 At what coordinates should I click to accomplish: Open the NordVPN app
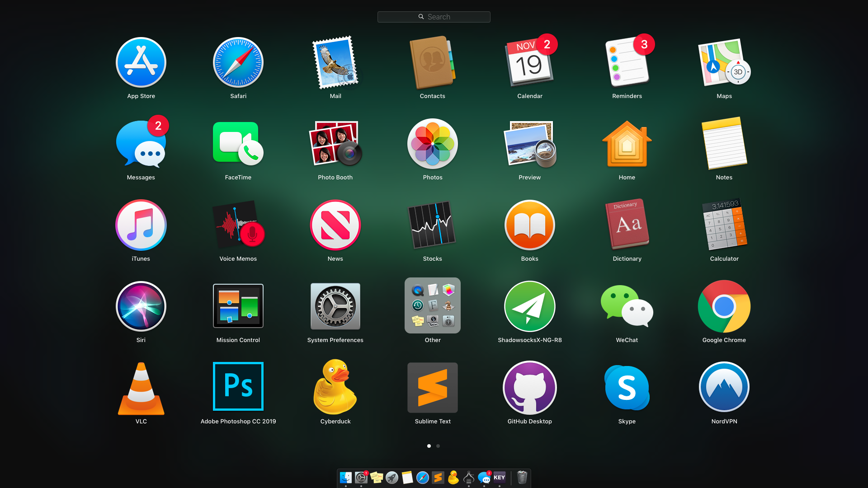point(724,387)
